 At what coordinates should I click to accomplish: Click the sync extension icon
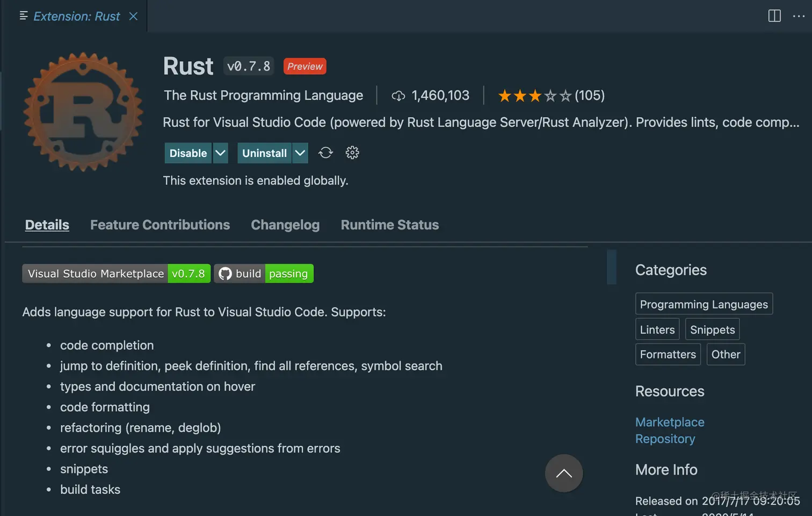pyautogui.click(x=325, y=153)
